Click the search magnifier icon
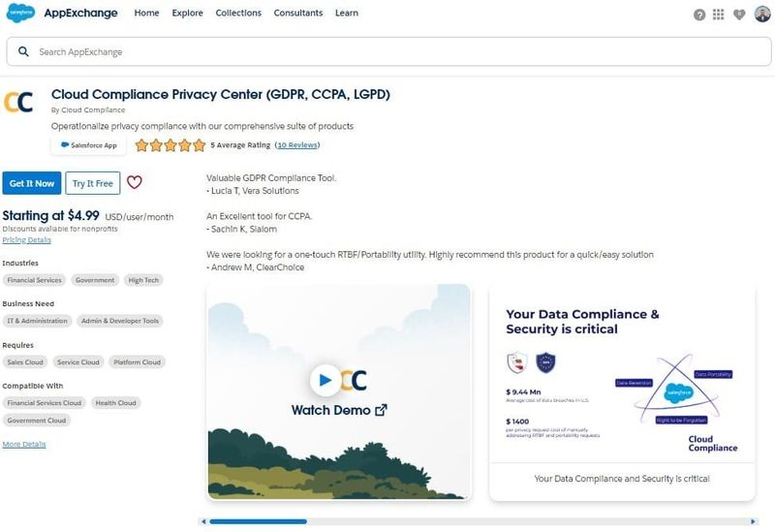775x532 pixels. [23, 51]
